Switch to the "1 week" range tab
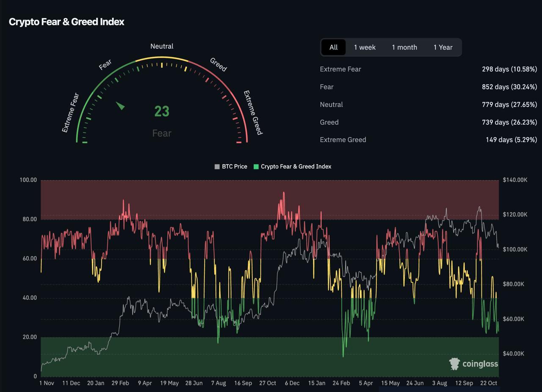Viewport: 542px width, 392px height. point(365,47)
